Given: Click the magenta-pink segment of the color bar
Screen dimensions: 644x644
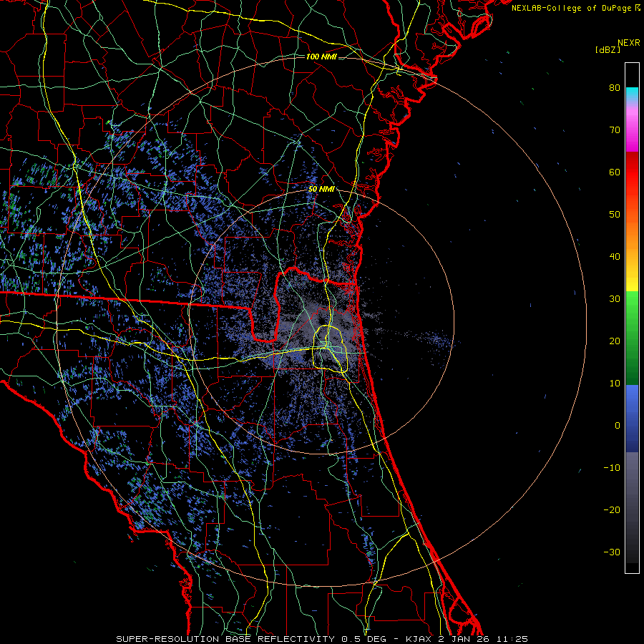Looking at the screenshot, I should 632,130.
